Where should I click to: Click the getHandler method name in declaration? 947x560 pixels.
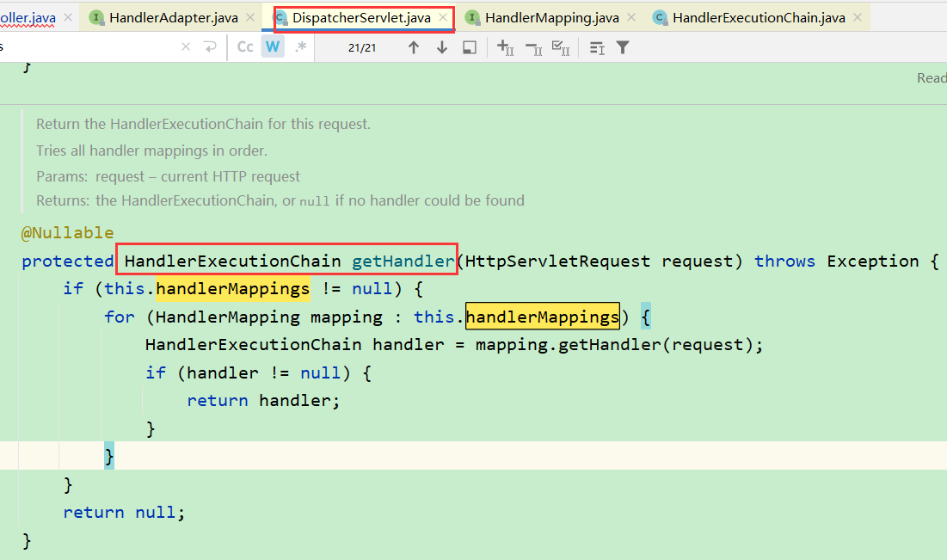[x=403, y=261]
